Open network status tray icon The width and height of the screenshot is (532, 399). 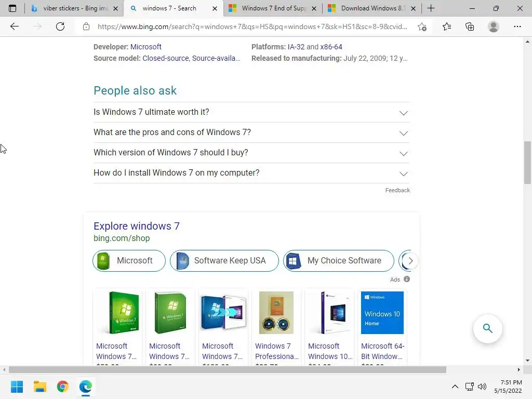pos(470,387)
